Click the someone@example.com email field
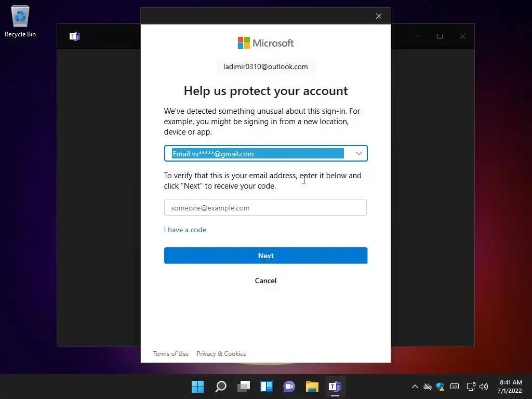This screenshot has height=399, width=532. point(265,207)
